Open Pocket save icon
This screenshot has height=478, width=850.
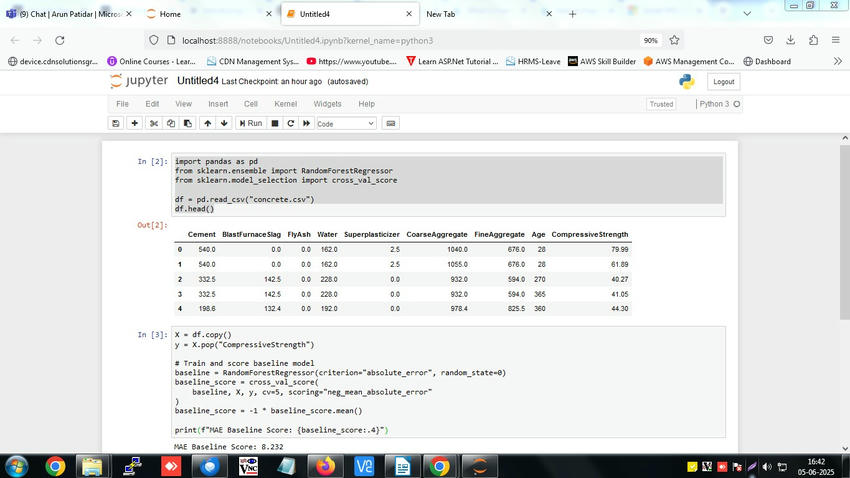coord(768,40)
